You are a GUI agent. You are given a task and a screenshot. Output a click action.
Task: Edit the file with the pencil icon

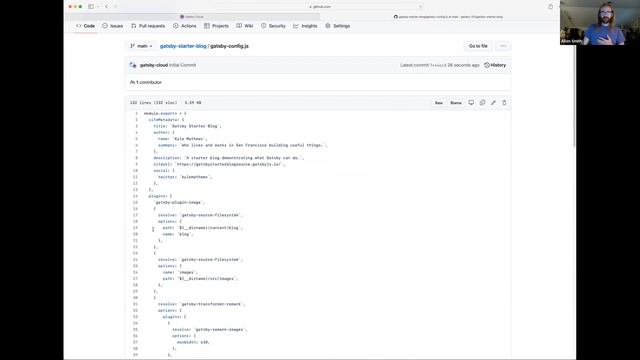pyautogui.click(x=493, y=103)
